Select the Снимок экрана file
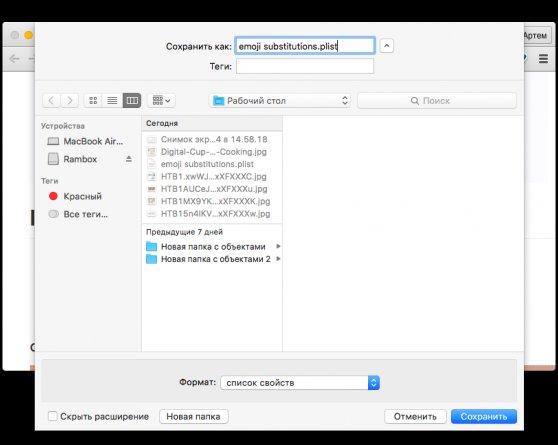The image size is (558, 445). click(x=212, y=140)
